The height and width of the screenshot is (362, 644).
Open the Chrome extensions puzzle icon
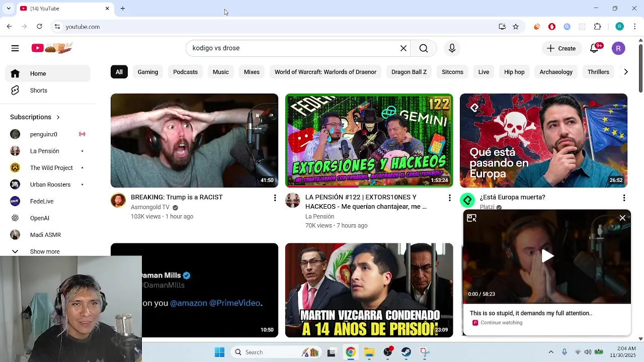click(598, 27)
